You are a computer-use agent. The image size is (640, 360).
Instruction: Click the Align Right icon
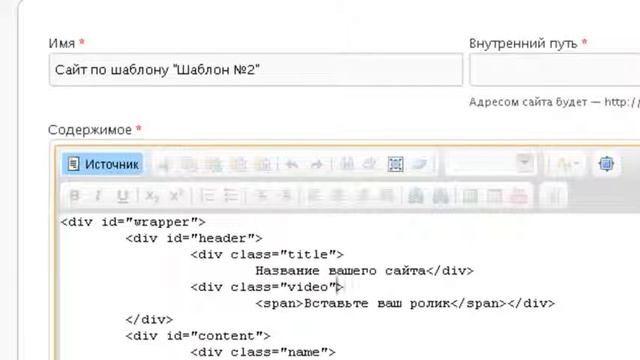tap(362, 196)
